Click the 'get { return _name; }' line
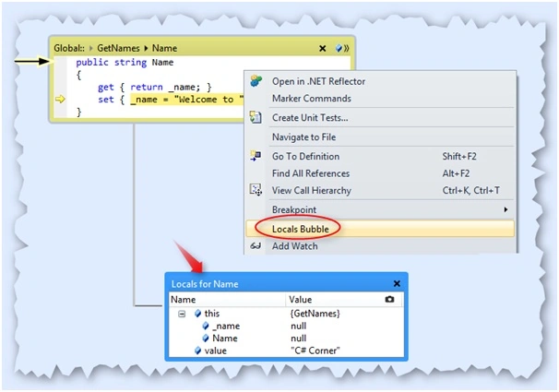Viewport: 559px width, 392px height. point(155,87)
